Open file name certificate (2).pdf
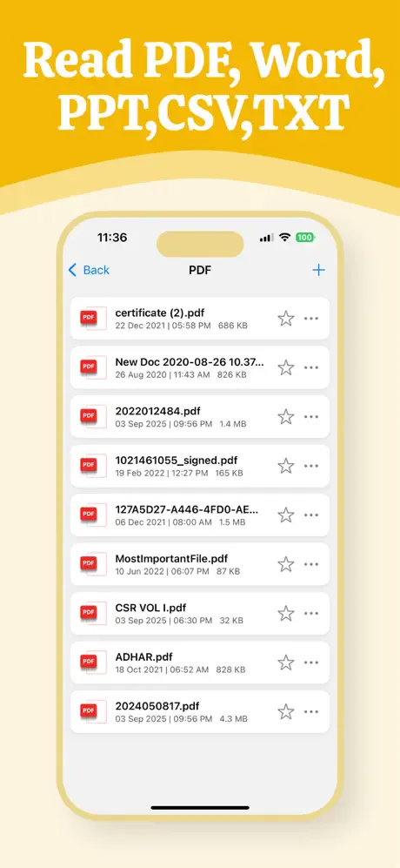 pyautogui.click(x=160, y=313)
